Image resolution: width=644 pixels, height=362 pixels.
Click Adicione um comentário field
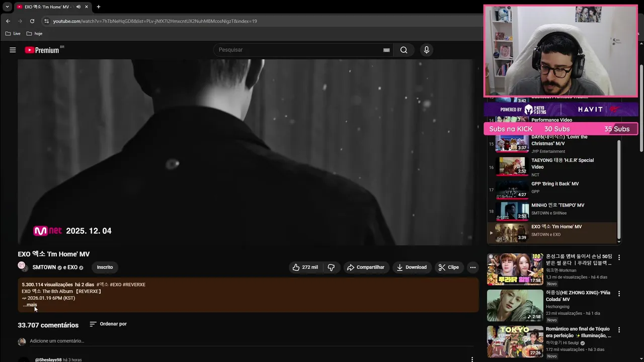pos(252,341)
